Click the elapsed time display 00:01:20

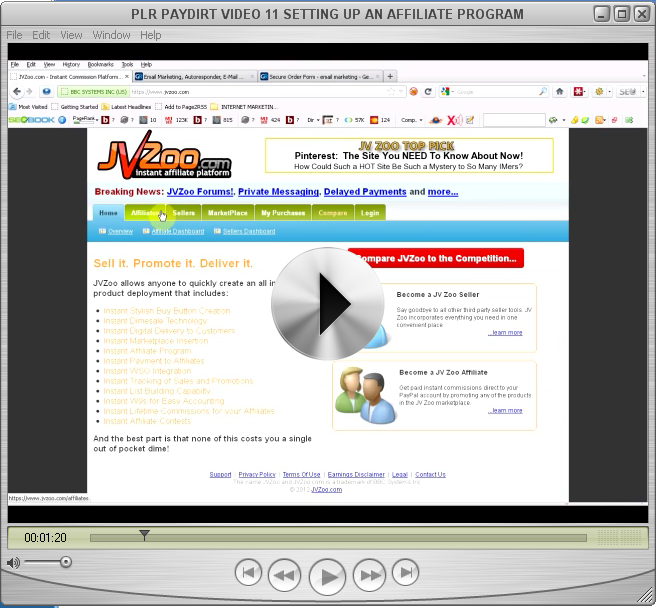point(45,538)
